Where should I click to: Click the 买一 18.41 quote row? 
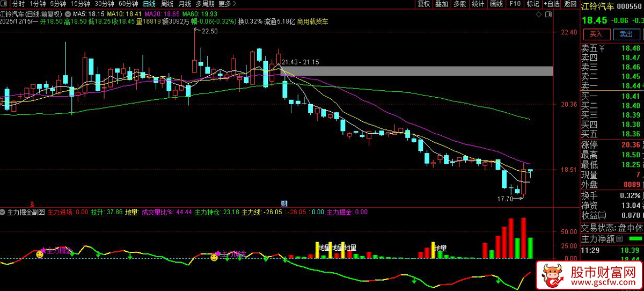[x=612, y=96]
